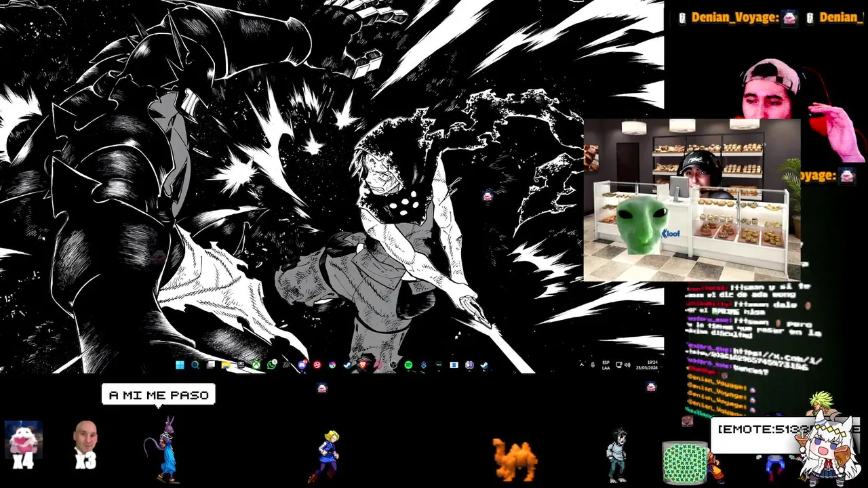
Task: Open Spotify from the taskbar
Action: [408, 365]
